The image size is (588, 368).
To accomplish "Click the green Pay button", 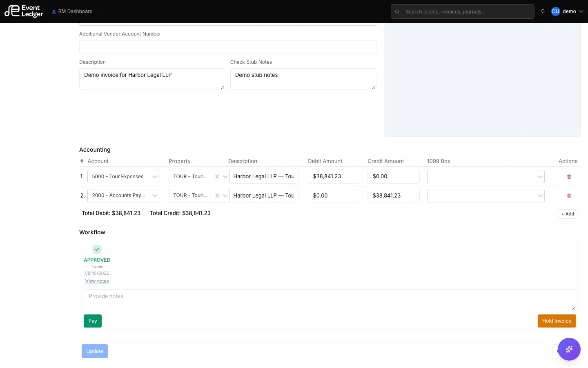I will pos(93,321).
